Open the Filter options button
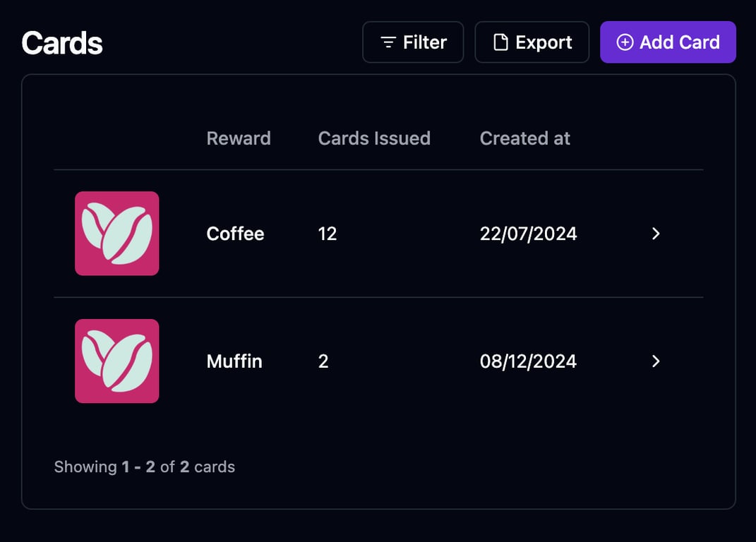Viewport: 756px width, 542px height. click(x=413, y=42)
